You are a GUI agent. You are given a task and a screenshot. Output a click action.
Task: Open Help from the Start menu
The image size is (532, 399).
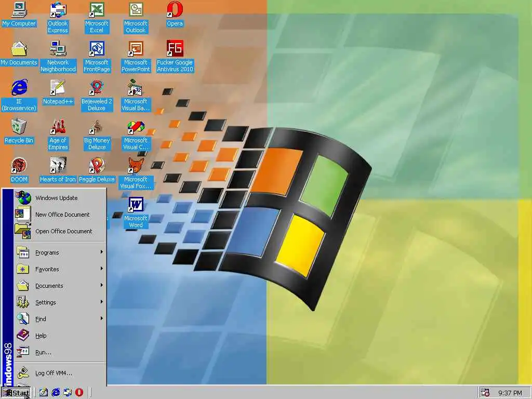coord(60,336)
